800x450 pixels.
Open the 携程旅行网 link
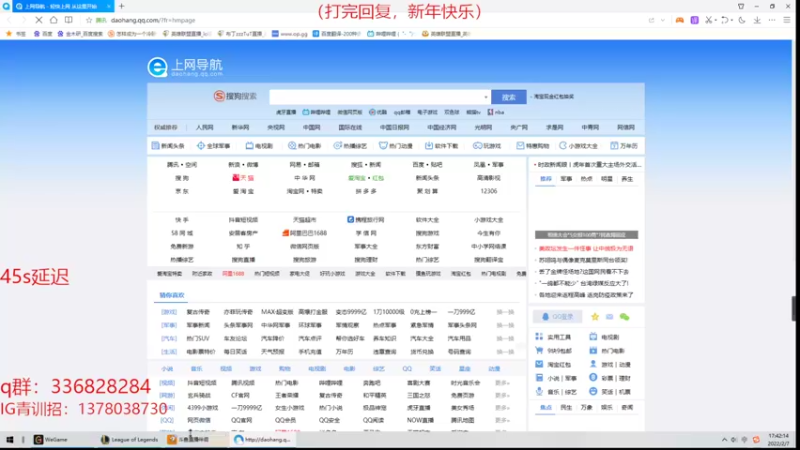(x=366, y=219)
